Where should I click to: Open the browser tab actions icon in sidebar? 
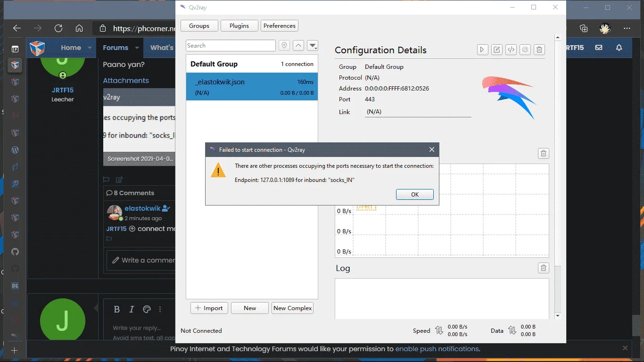click(15, 49)
